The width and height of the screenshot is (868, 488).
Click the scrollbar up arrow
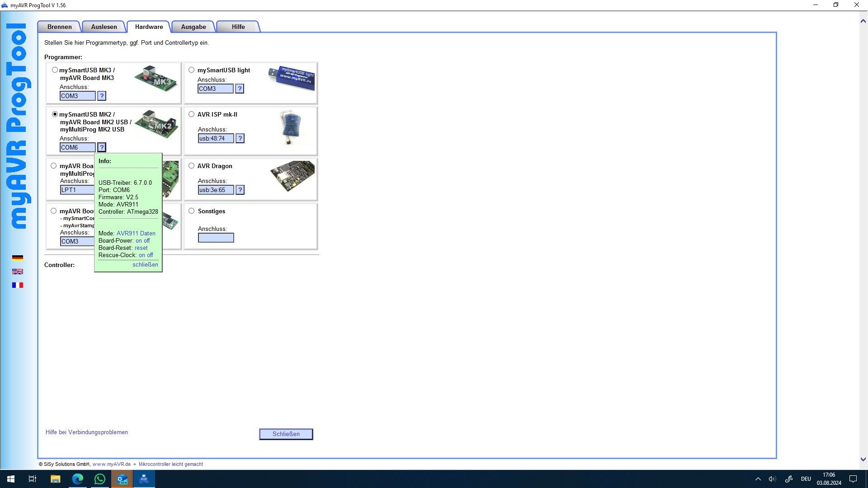(x=863, y=21)
